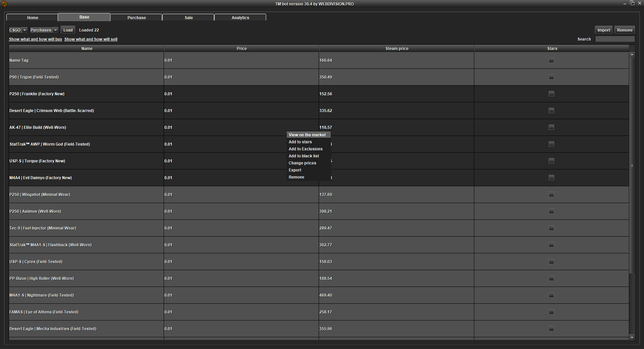Click the TM bot app logo icon
Screen dimensions: 644x349
coord(4,4)
